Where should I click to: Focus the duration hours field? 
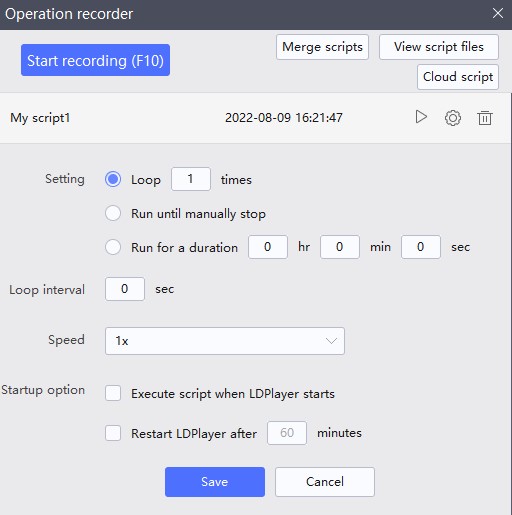click(268, 247)
